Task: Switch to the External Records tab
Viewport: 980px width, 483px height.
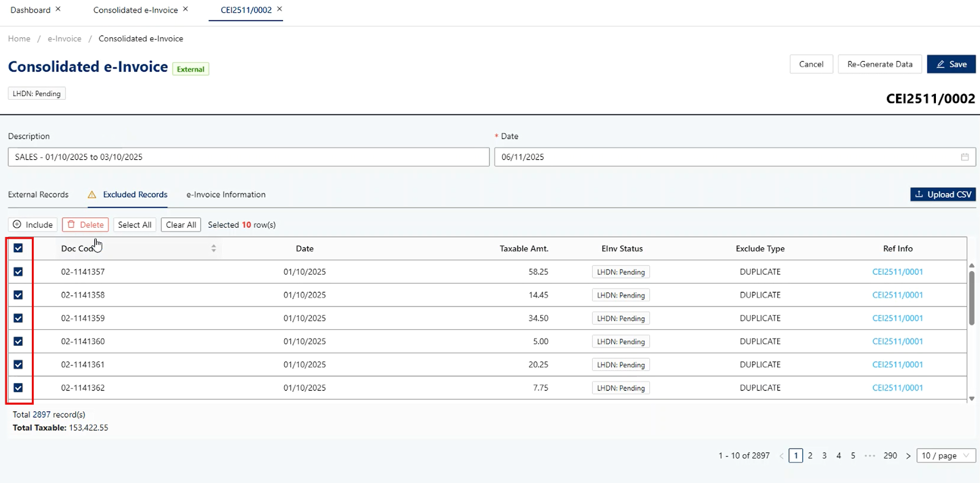Action: pos(38,195)
